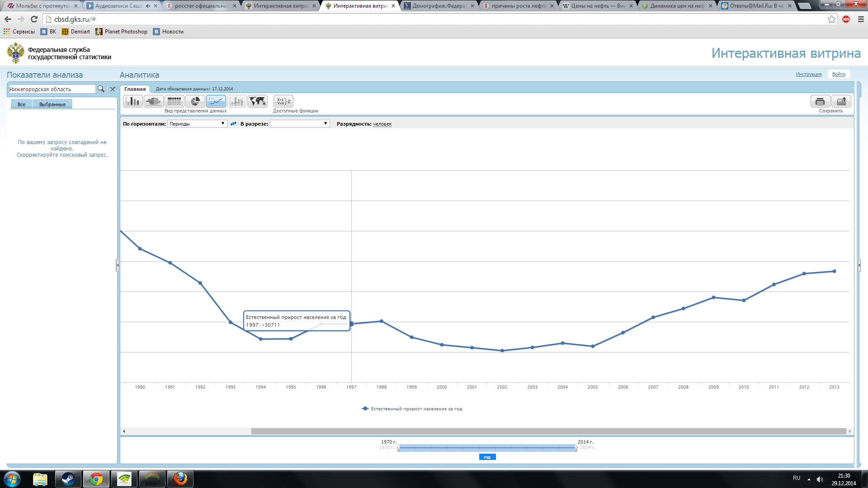The height and width of the screenshot is (488, 868).
Task: Switch to the 'Выбранные' tab
Action: [x=52, y=104]
